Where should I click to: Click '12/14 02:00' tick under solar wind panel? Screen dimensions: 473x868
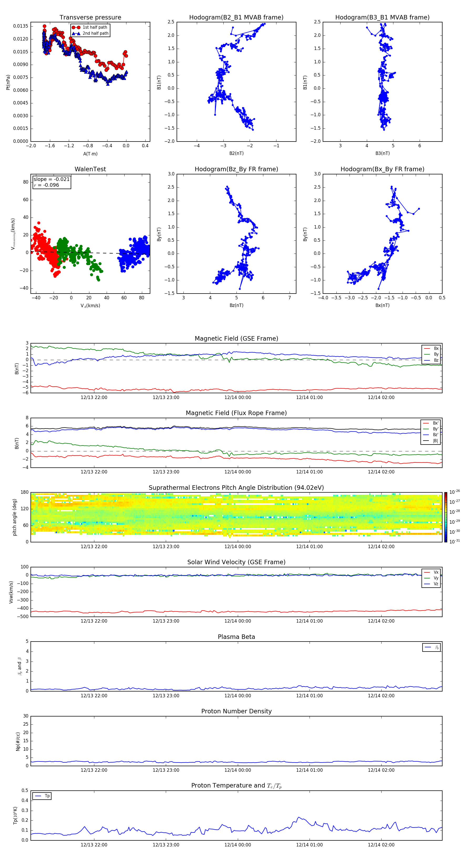[x=381, y=621]
